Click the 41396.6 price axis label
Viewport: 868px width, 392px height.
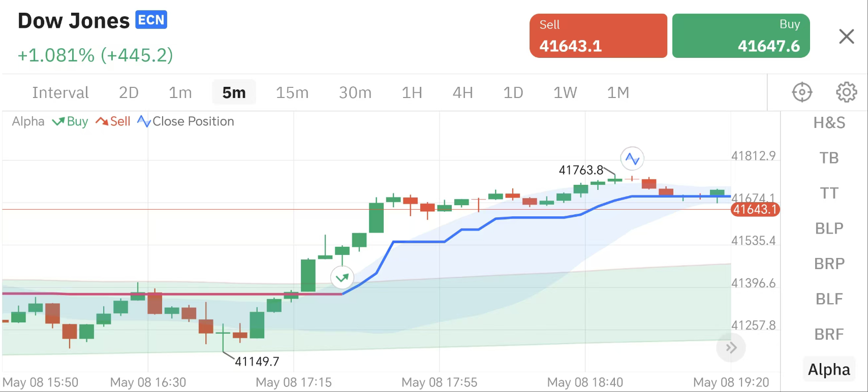click(x=754, y=283)
